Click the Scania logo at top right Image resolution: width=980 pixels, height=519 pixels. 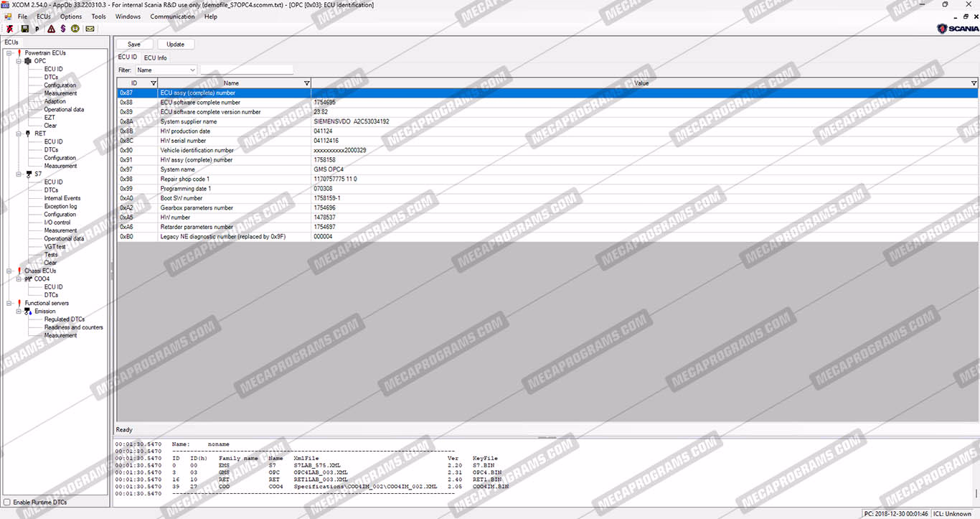tap(958, 29)
